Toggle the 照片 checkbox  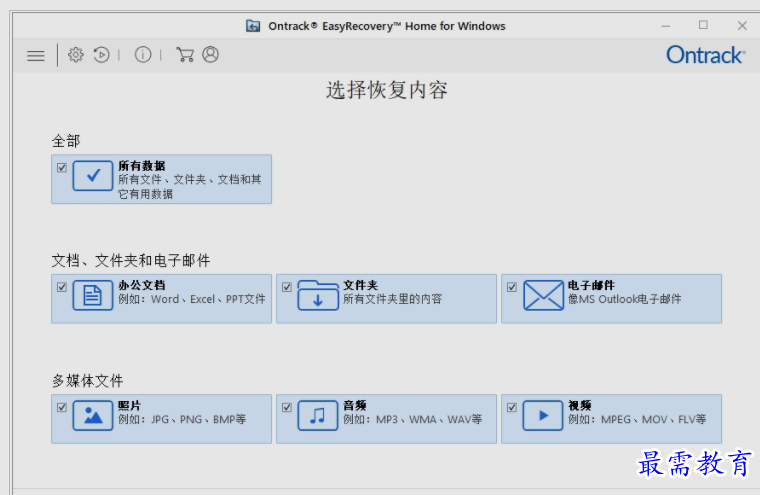62,407
